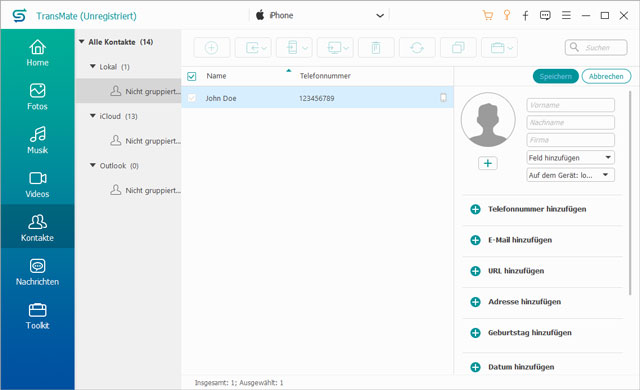Click the trash delete contact icon

(376, 48)
